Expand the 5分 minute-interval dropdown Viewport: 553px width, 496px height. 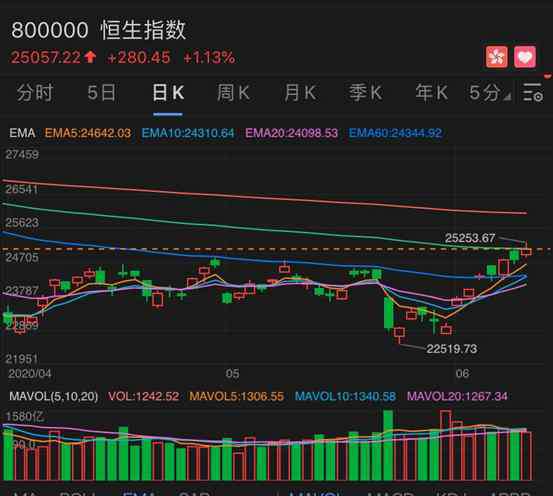point(489,93)
